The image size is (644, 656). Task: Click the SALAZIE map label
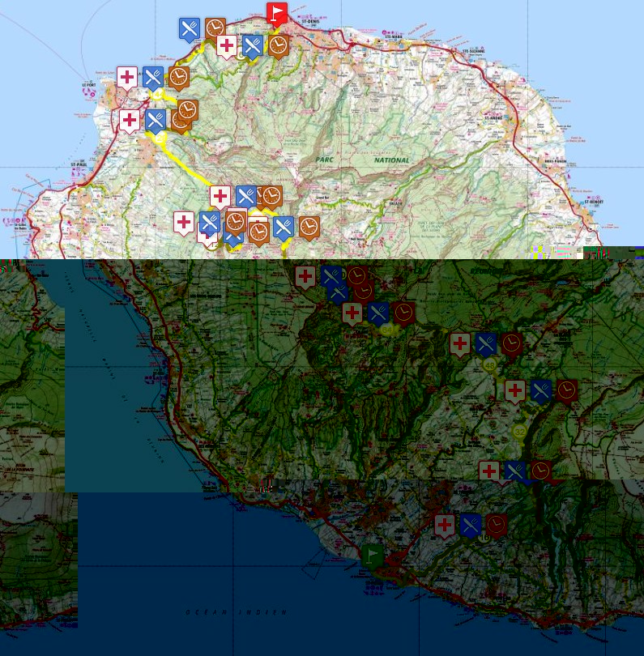tap(395, 203)
